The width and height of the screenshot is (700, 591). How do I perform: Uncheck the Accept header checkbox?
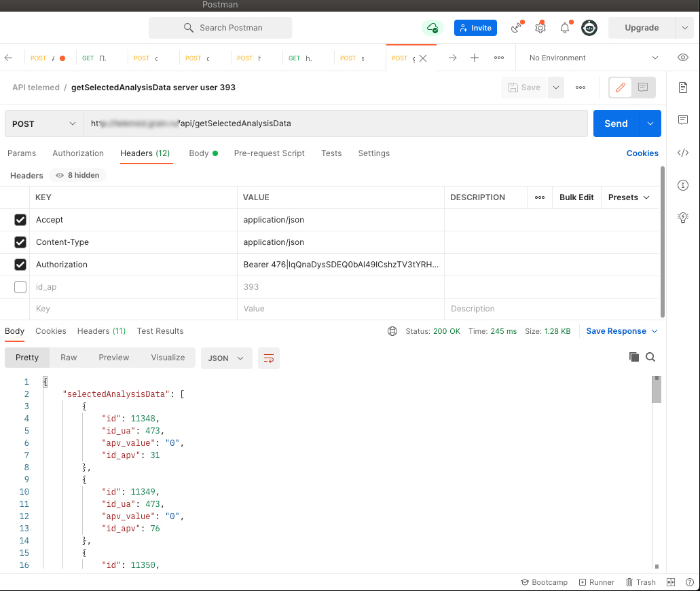pyautogui.click(x=20, y=220)
